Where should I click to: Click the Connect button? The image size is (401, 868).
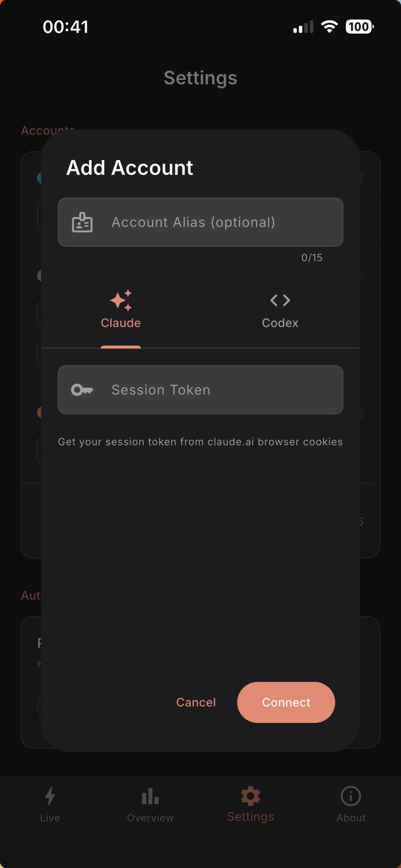pos(286,702)
